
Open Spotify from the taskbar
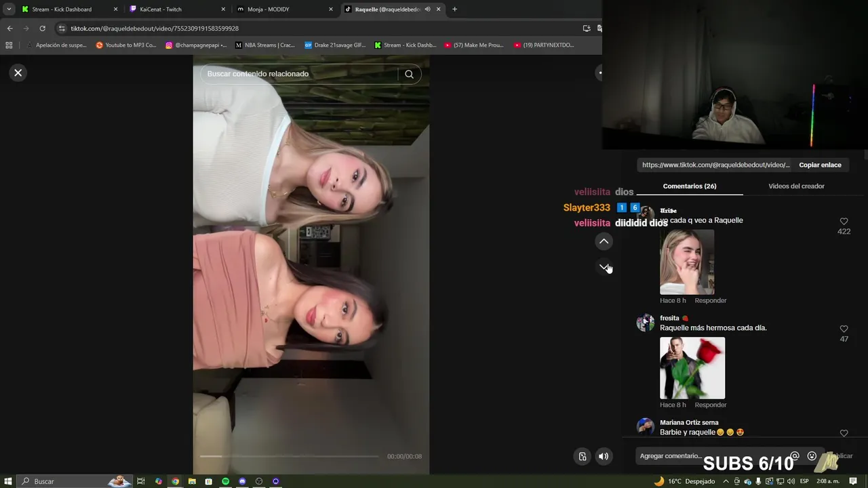click(x=225, y=481)
